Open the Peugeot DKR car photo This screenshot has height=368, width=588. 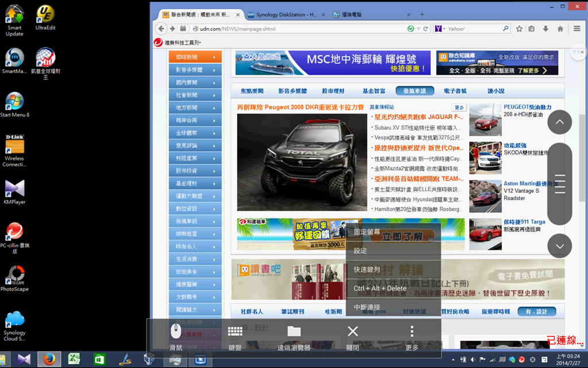302,162
